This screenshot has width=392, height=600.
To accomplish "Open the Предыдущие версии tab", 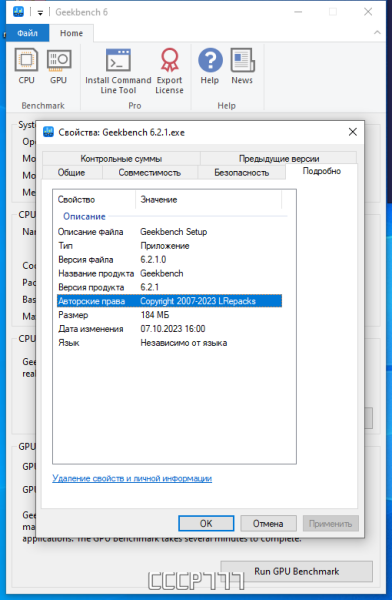I will pos(279,158).
